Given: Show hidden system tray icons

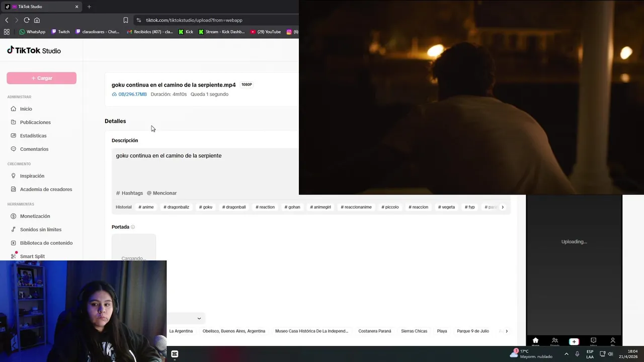Looking at the screenshot, I should (x=567, y=354).
